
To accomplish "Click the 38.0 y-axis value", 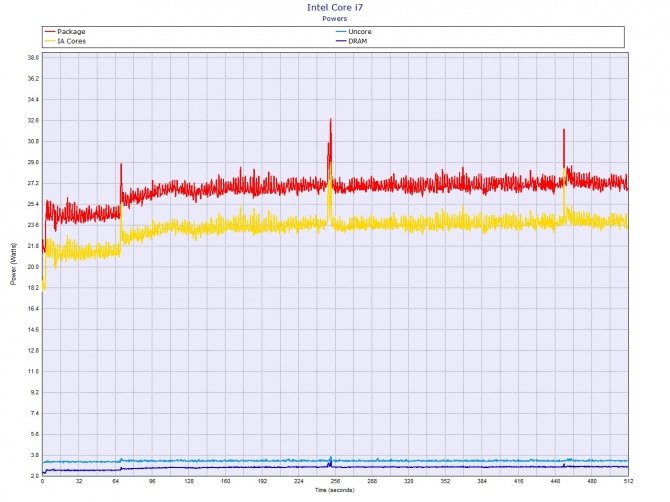I will tap(33, 58).
